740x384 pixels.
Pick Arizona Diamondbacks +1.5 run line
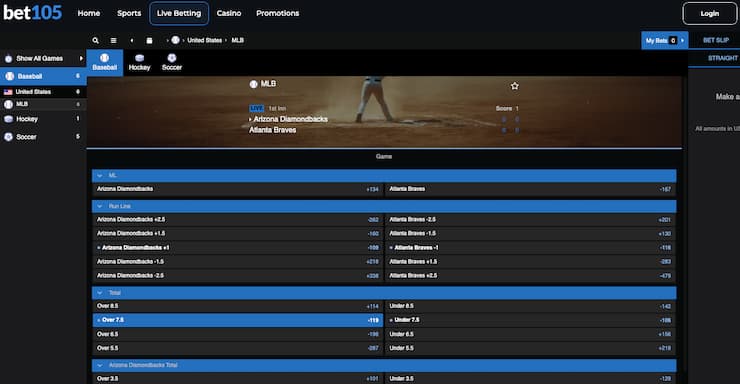click(x=237, y=234)
